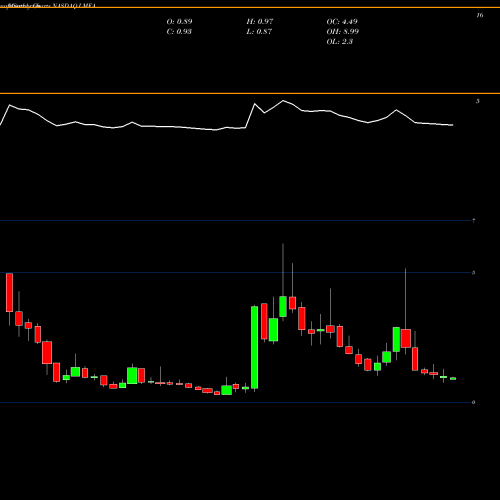Image resolution: width=500 pixels, height=500 pixels.
Task: Click the 16 axis label at top right
Action: (x=480, y=15)
